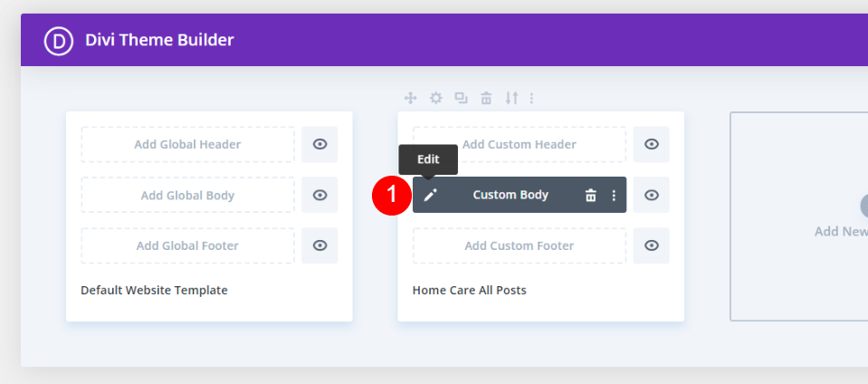Click Add Custom Footer area

[520, 245]
